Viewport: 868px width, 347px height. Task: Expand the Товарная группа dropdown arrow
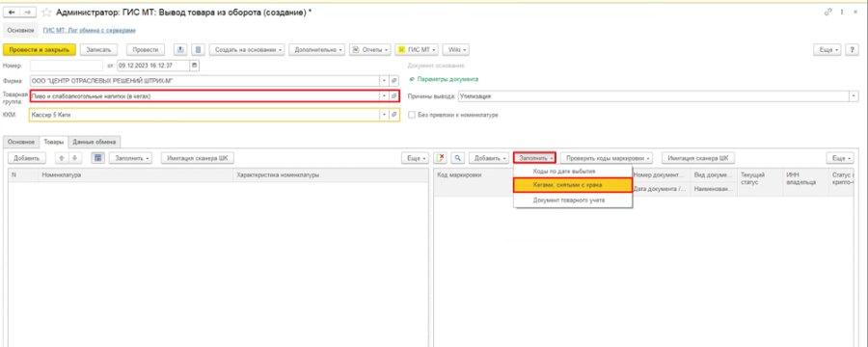pyautogui.click(x=385, y=95)
